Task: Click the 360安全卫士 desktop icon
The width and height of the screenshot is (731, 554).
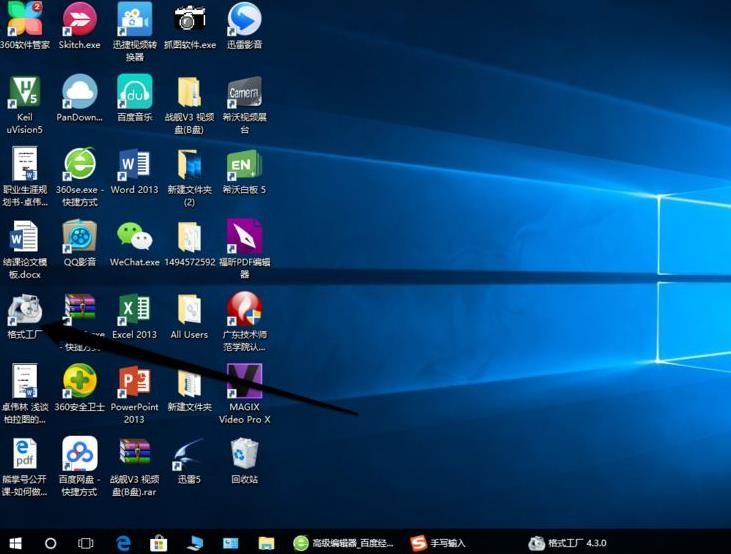Action: 80,388
